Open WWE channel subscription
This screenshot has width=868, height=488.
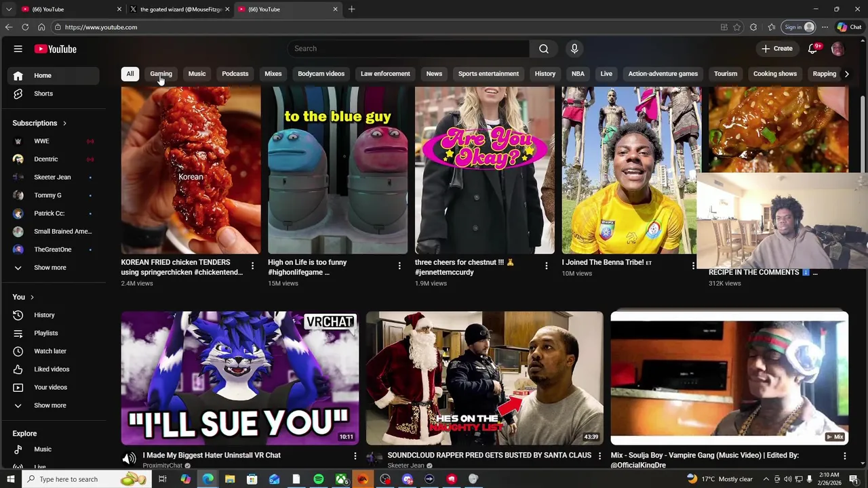pos(53,141)
